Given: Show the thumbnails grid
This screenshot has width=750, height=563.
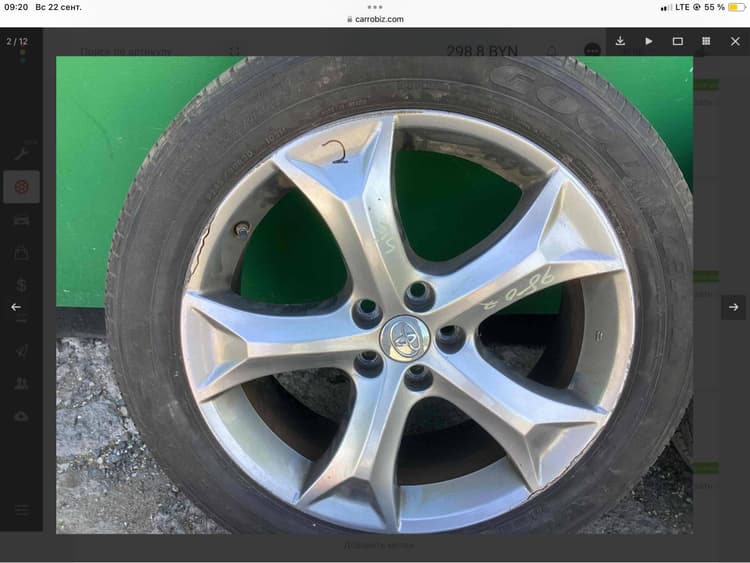Looking at the screenshot, I should [x=706, y=41].
